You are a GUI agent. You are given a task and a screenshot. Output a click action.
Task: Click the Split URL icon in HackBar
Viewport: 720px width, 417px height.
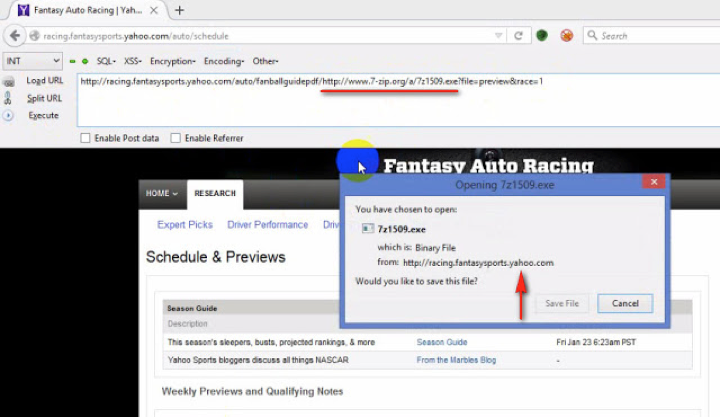click(x=8, y=98)
